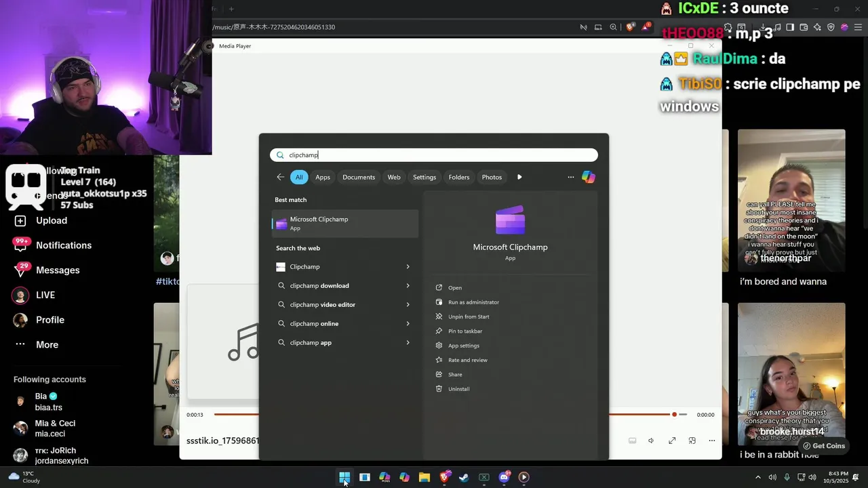Switch to the Web filter tab
This screenshot has height=488, width=868.
394,177
